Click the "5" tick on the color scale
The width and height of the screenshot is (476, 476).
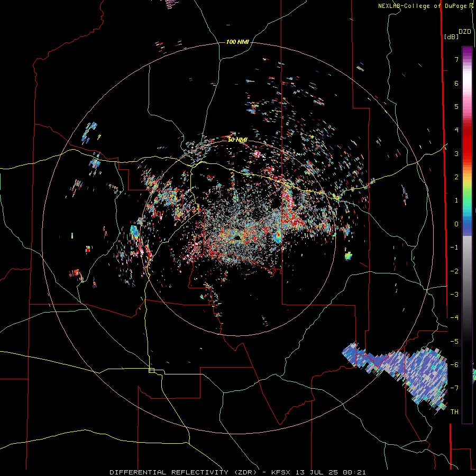(x=456, y=106)
